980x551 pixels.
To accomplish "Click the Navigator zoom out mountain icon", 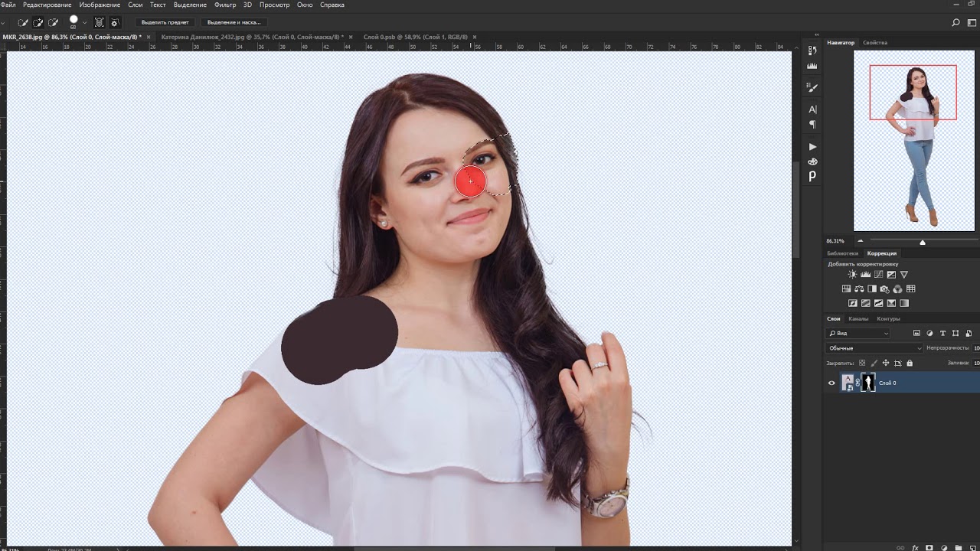I will point(861,241).
